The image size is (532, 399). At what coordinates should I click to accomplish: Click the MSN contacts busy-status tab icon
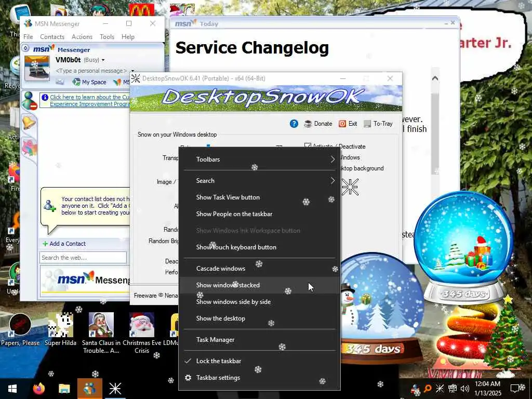pos(30,101)
